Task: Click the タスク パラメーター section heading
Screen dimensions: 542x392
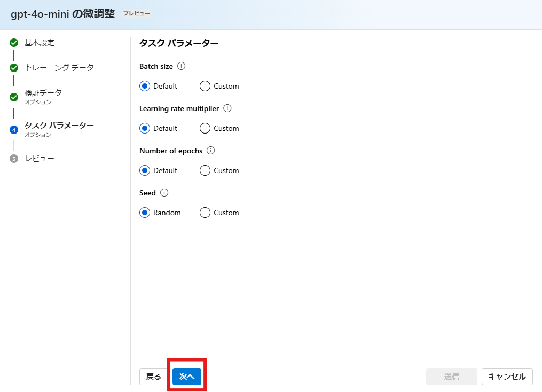Action: tap(179, 43)
